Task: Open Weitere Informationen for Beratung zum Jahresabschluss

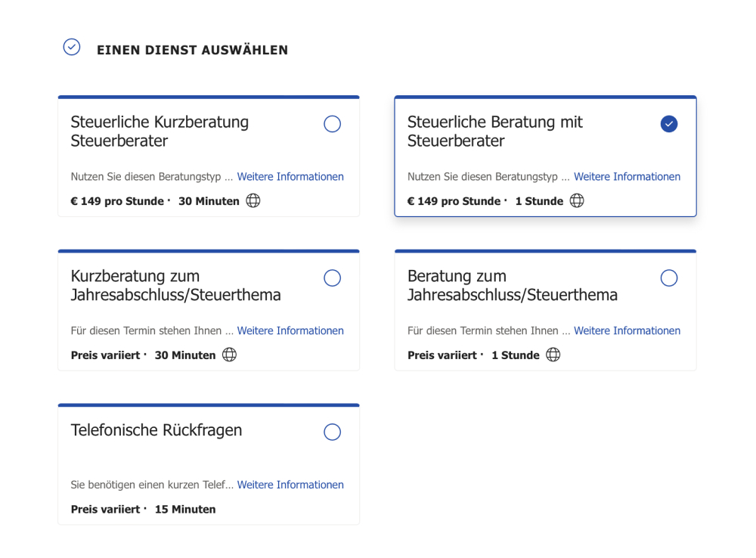Action: 627,330
